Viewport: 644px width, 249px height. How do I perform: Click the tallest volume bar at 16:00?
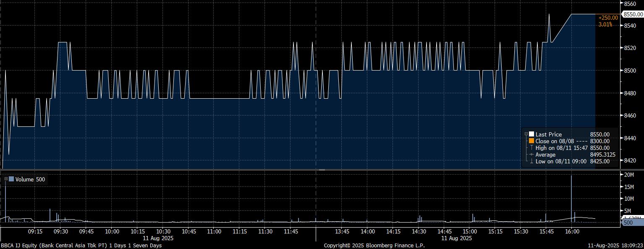(x=571, y=197)
